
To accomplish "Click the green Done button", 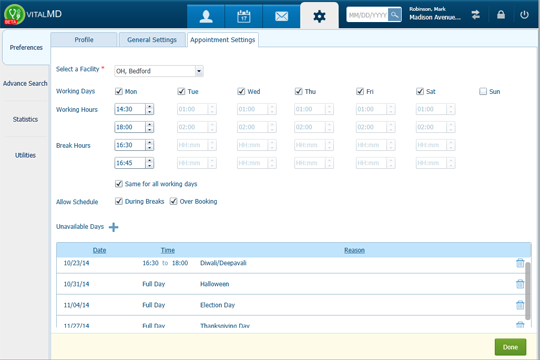I will point(510,347).
